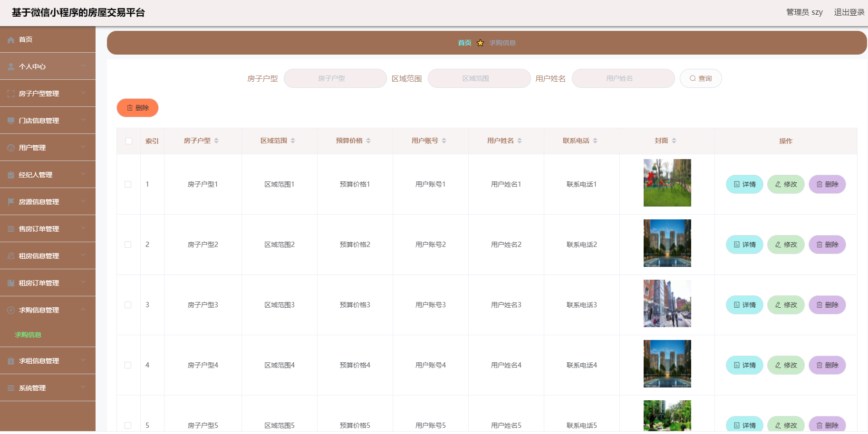
Task: Check the checkbox for row 1
Action: 128,184
